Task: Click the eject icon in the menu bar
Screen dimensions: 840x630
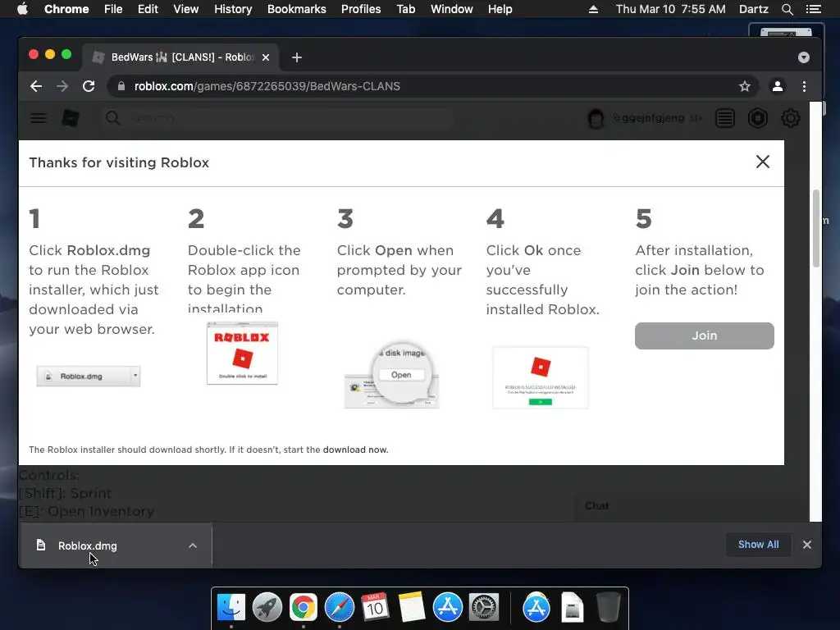Action: (x=593, y=9)
